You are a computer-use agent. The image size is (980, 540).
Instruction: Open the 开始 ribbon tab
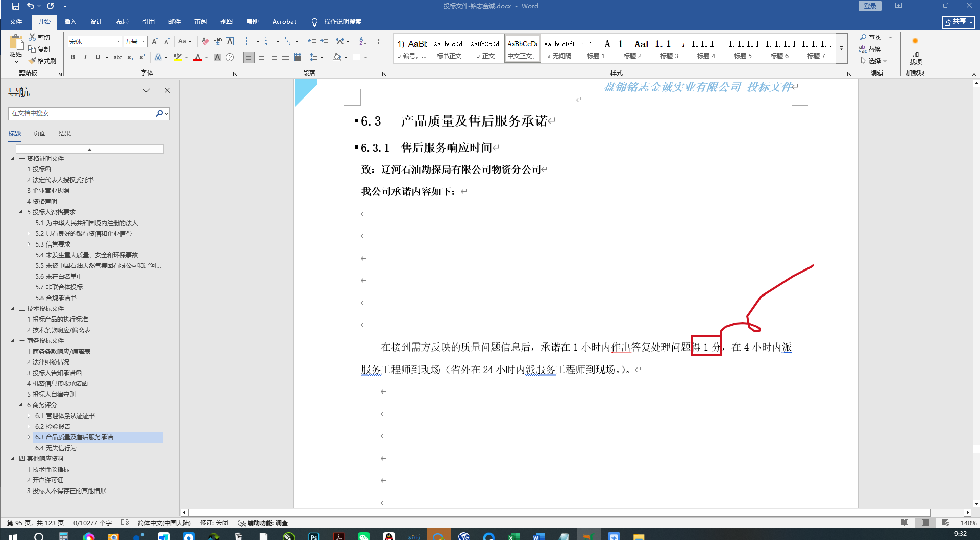[x=44, y=22]
